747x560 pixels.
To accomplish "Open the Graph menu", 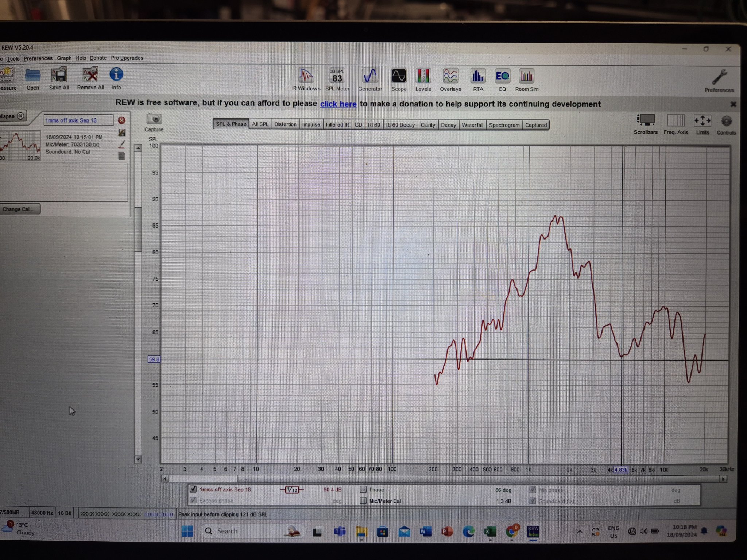I will coord(64,58).
